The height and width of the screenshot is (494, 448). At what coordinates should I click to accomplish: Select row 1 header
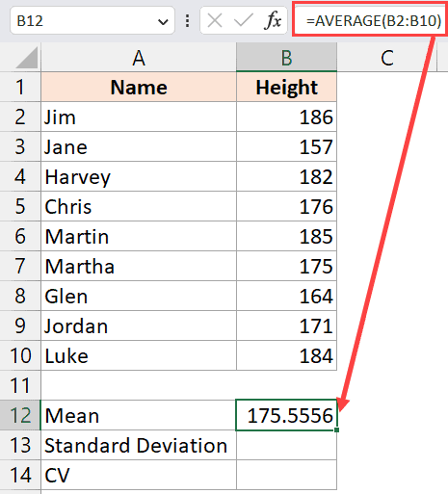pos(20,87)
